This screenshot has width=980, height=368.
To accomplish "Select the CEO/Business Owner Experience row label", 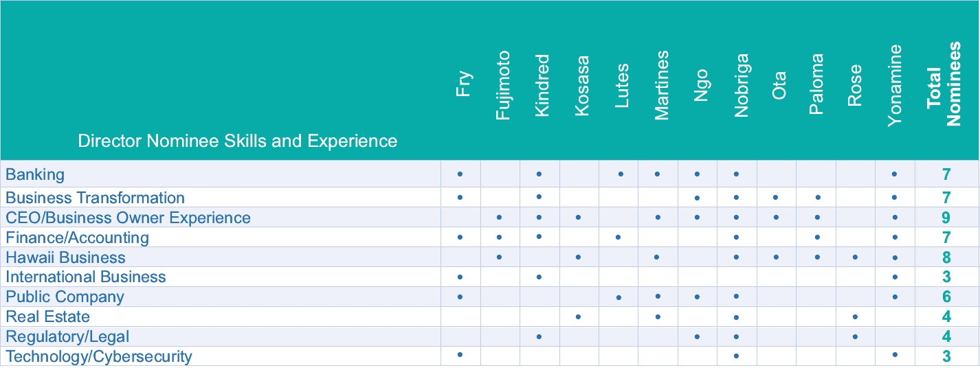I will tap(128, 218).
